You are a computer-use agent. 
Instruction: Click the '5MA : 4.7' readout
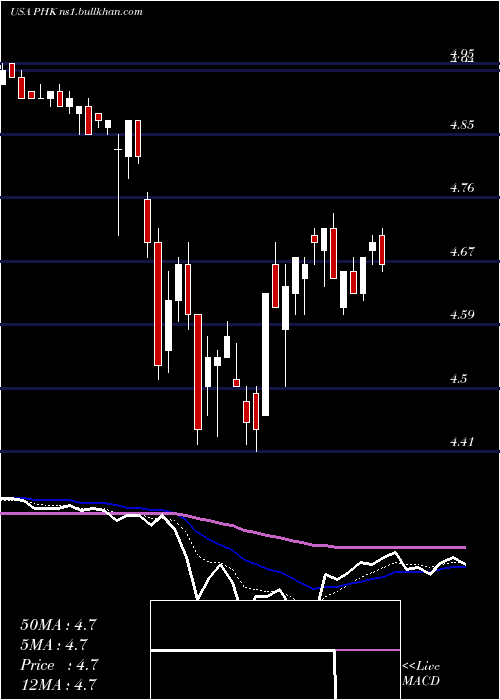click(54, 645)
